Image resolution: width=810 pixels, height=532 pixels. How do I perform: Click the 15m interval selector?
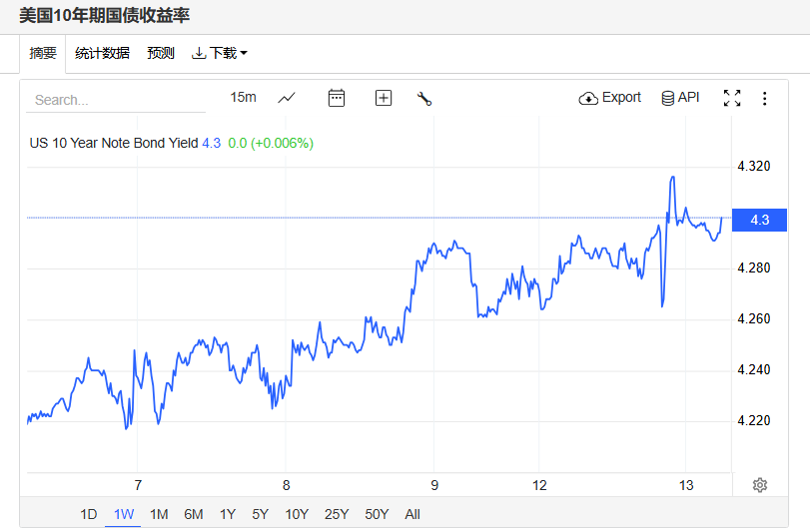click(x=244, y=97)
